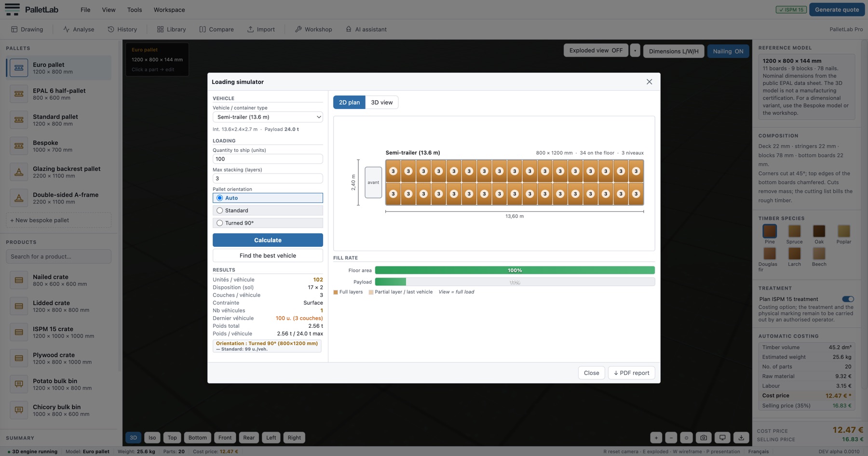
Task: Toggle Nailing ON button
Action: click(x=728, y=51)
